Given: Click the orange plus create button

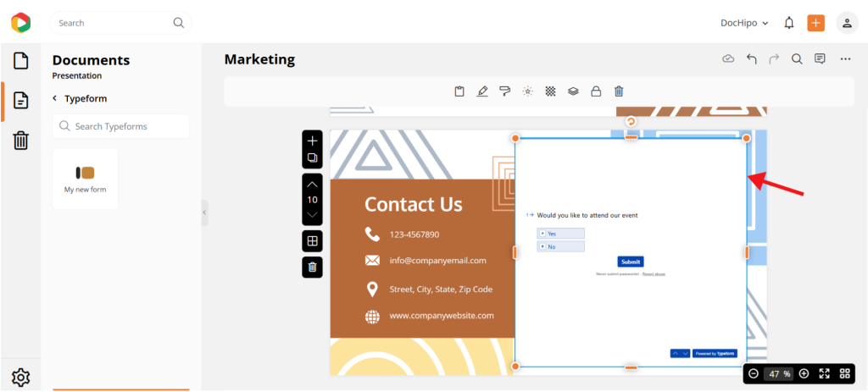Looking at the screenshot, I should pyautogui.click(x=815, y=23).
